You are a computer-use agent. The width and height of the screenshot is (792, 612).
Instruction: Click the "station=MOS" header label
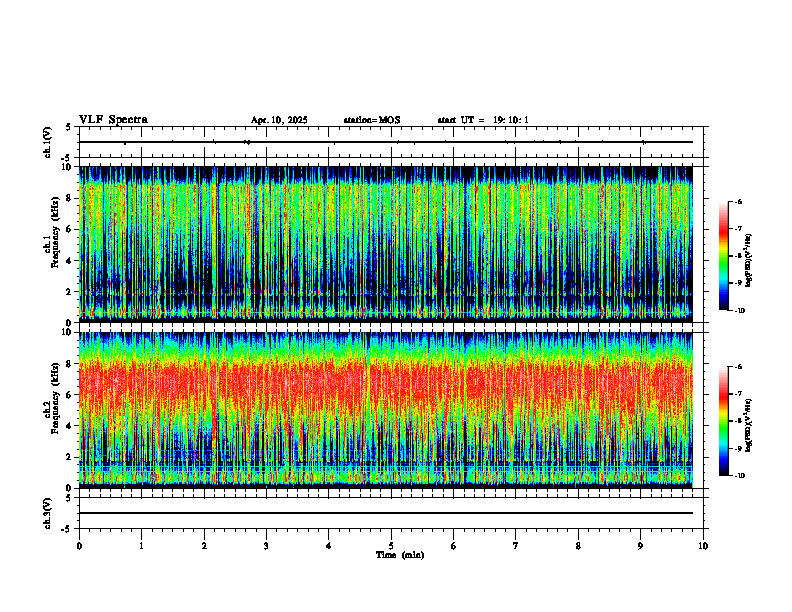(372, 120)
